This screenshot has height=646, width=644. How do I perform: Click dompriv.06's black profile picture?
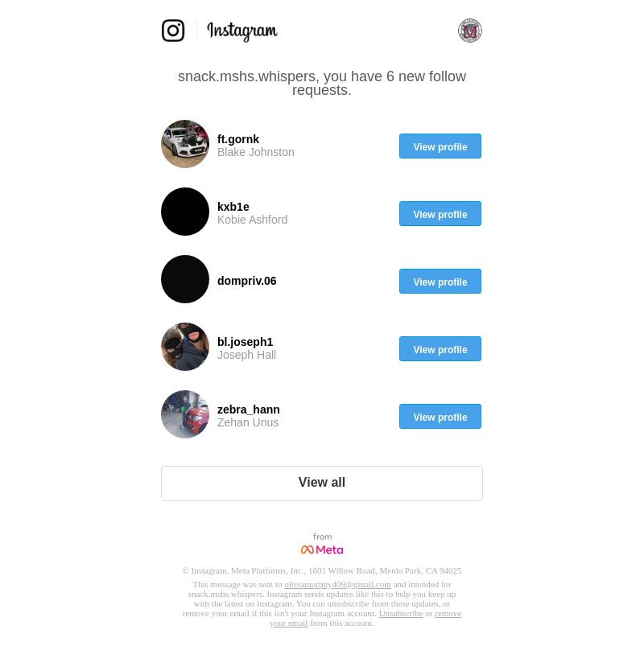(185, 279)
